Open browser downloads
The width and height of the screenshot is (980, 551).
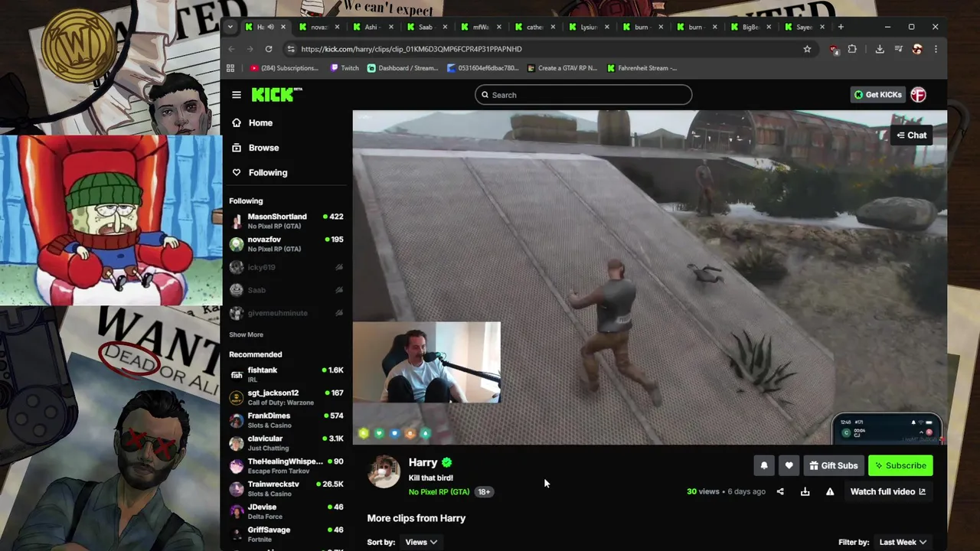[x=880, y=49]
